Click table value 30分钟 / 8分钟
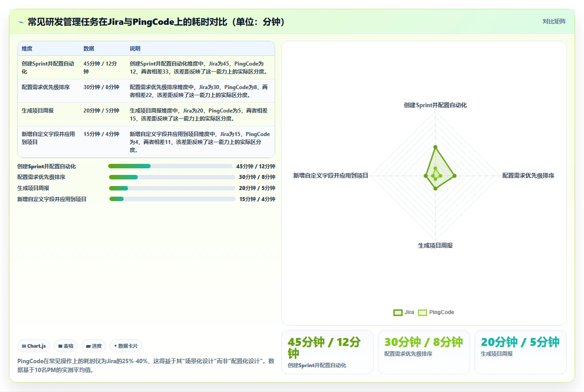Viewport: 584px width, 392px height. pos(101,87)
